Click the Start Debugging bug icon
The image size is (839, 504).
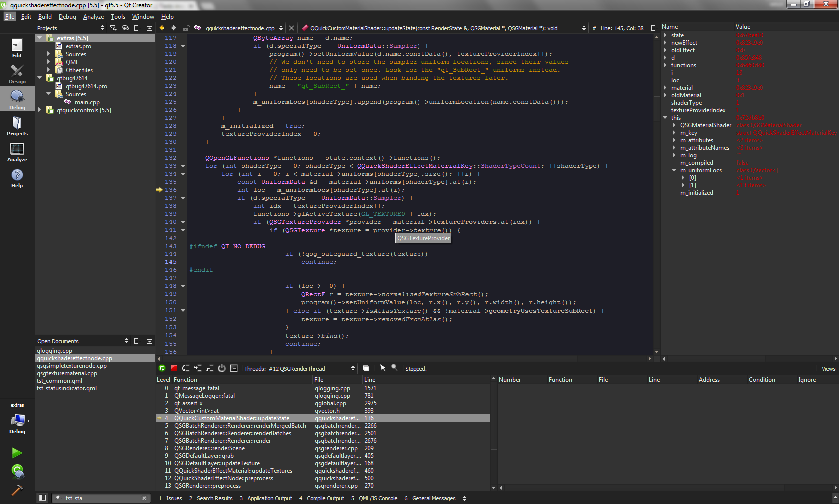coord(17,471)
